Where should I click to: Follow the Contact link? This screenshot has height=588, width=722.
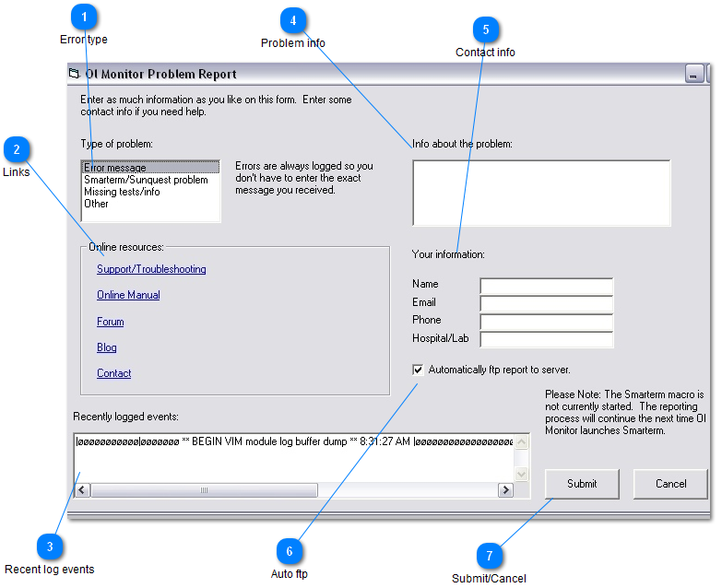coord(114,373)
